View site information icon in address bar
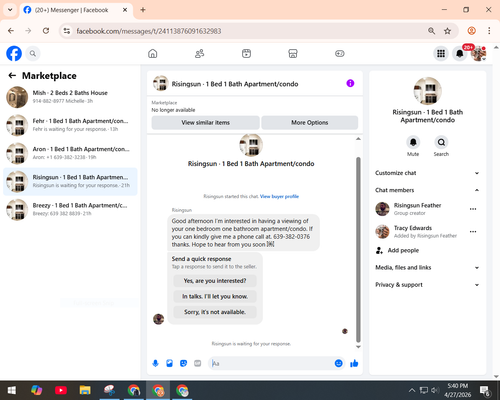 click(67, 31)
